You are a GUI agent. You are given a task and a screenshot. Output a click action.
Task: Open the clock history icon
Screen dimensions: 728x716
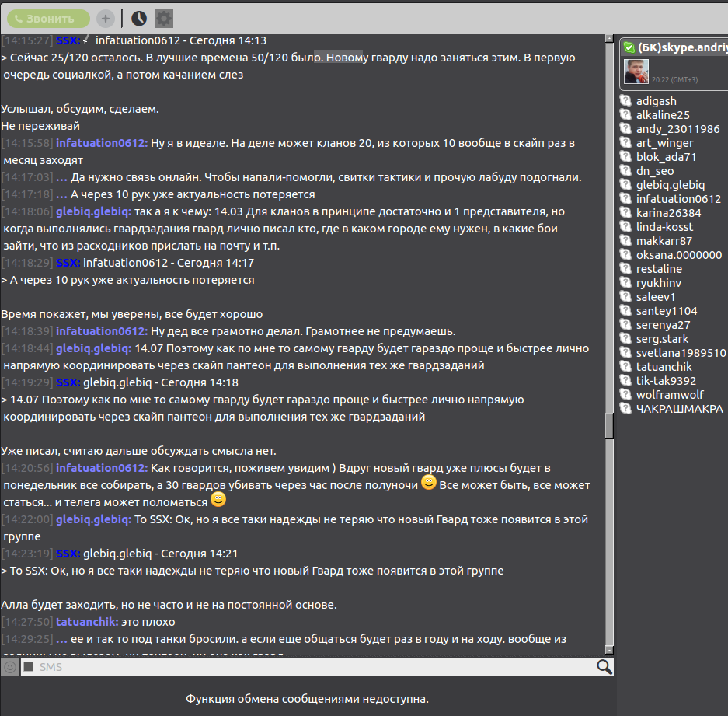point(139,19)
